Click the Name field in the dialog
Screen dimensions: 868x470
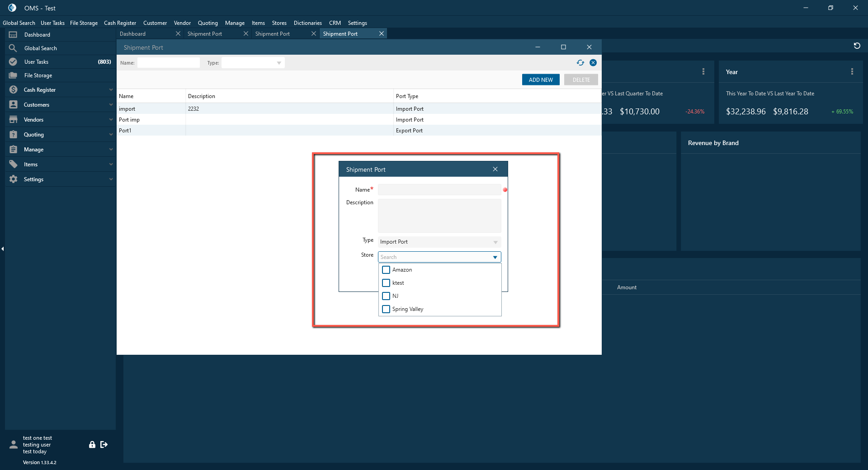(439, 190)
